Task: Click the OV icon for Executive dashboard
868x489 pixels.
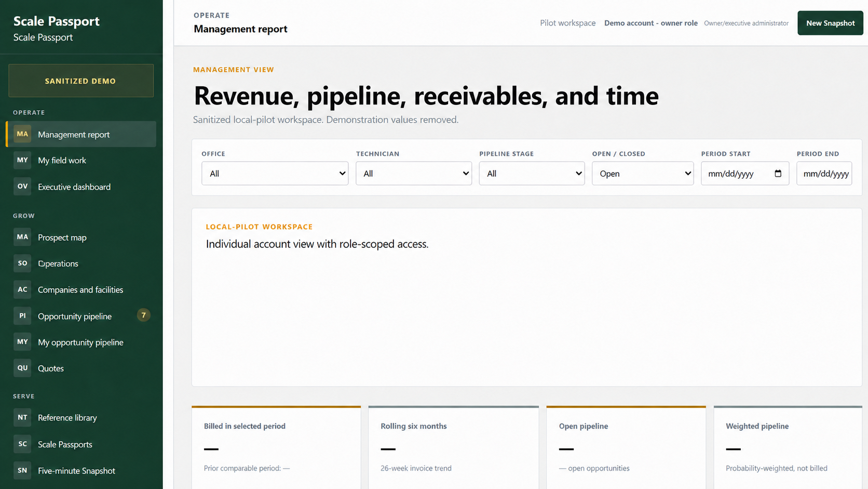Action: (x=22, y=187)
